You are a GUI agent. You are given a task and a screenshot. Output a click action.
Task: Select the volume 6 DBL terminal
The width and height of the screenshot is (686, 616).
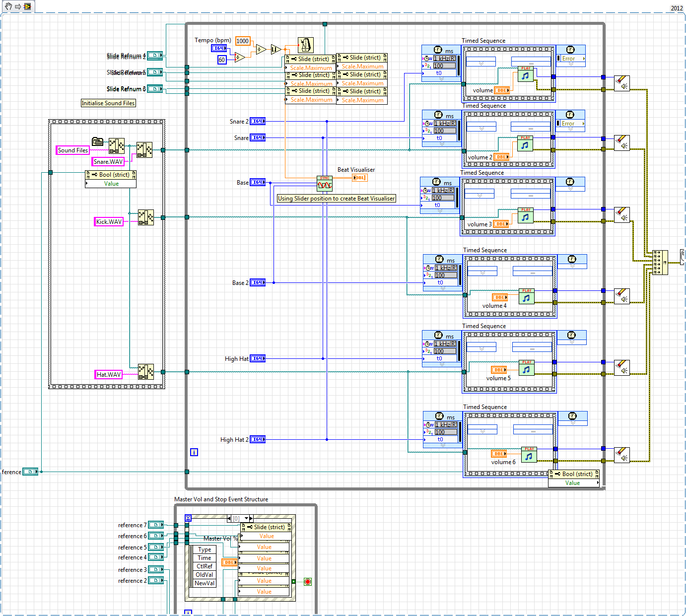[x=499, y=454]
